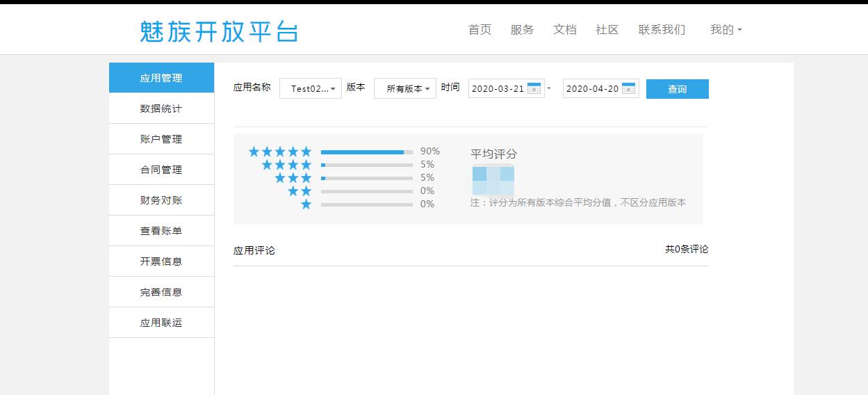This screenshot has width=868, height=395.
Task: Open the 所有版本 version dropdown
Action: click(405, 88)
